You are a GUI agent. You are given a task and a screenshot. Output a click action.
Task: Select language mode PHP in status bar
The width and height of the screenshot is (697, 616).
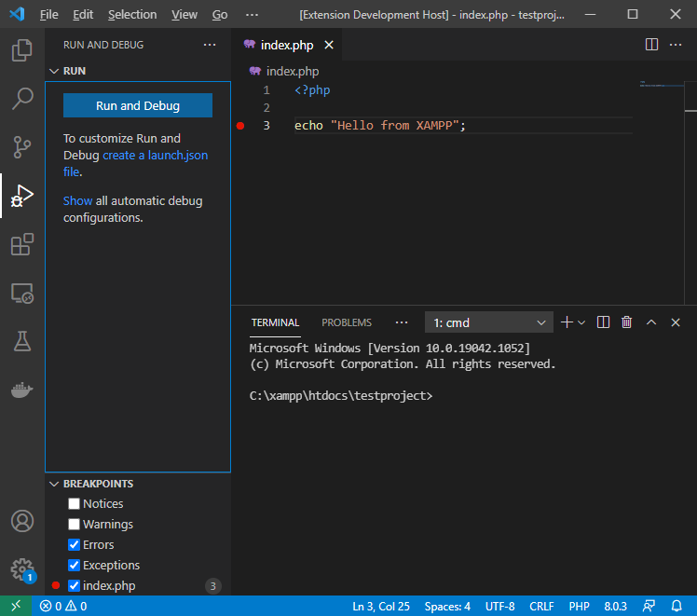click(x=580, y=606)
